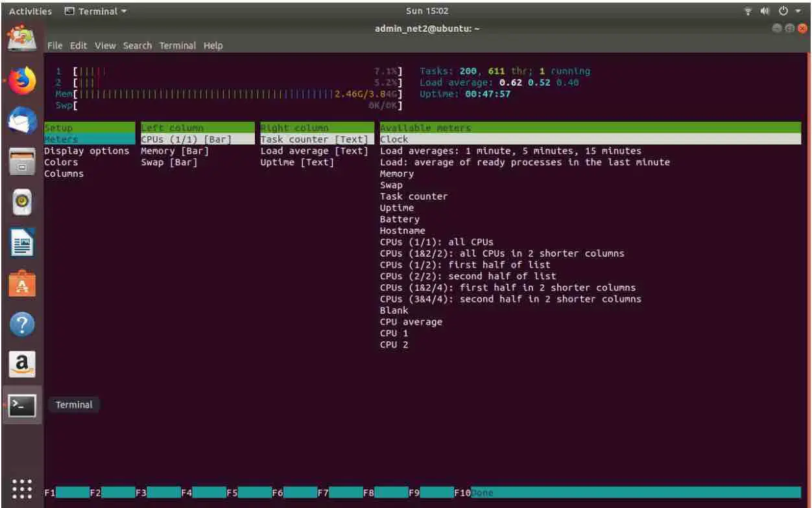Screen dimensions: 812x508
Task: Select Display options in Setup list
Action: [86, 151]
